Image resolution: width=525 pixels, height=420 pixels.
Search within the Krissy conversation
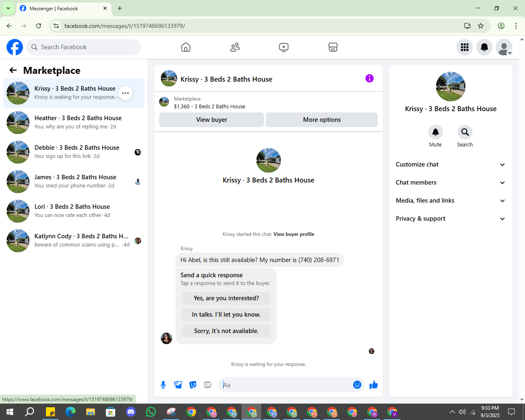coord(465,132)
